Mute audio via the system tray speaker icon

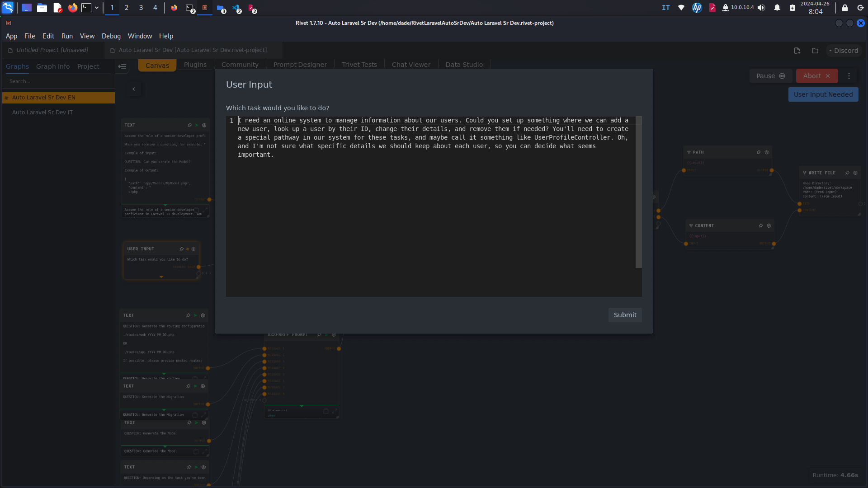click(762, 8)
